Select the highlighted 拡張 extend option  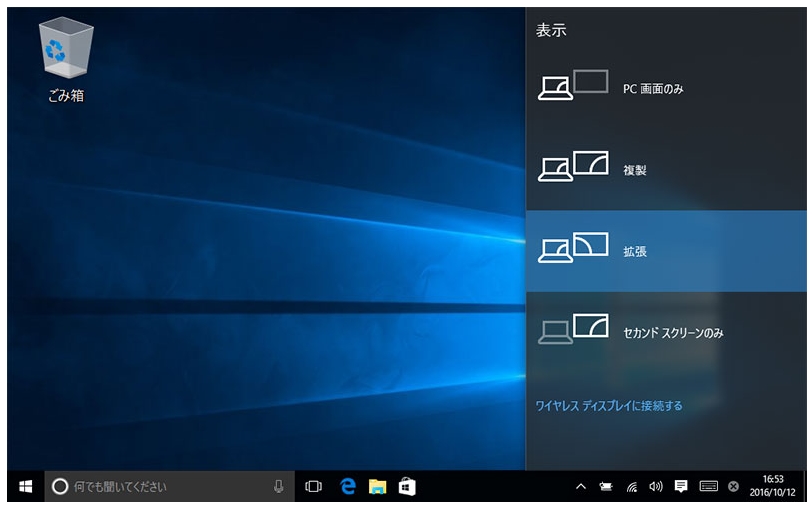(x=666, y=251)
